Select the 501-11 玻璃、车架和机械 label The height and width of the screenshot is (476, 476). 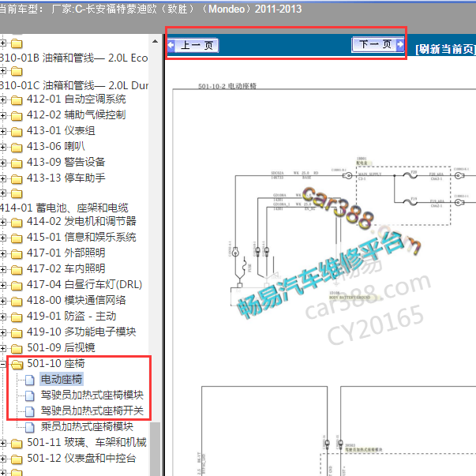[87, 443]
